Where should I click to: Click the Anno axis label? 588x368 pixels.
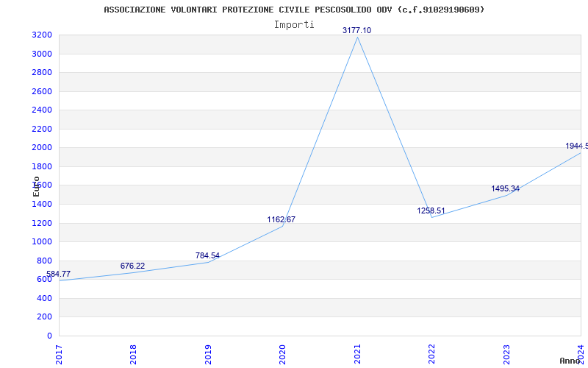[570, 361]
